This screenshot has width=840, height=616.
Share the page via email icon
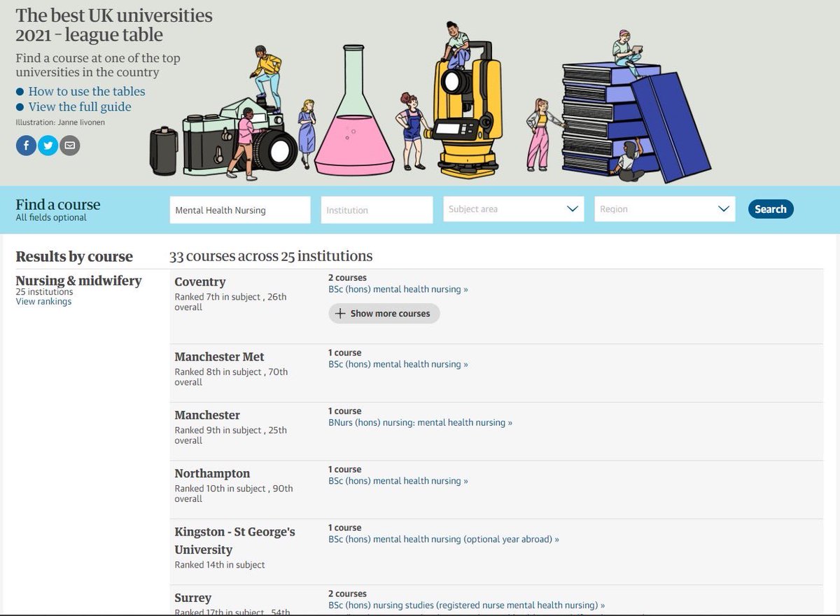69,146
